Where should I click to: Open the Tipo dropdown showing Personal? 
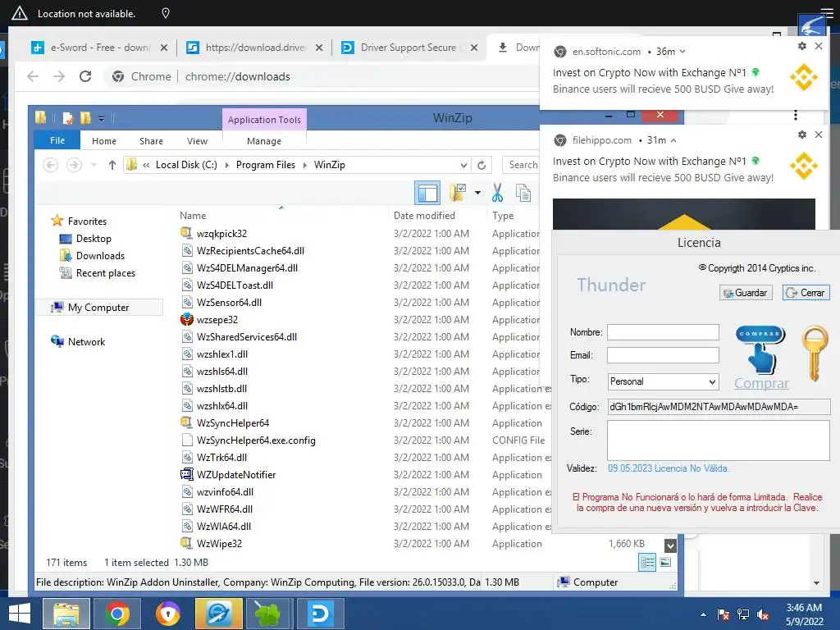(x=663, y=381)
